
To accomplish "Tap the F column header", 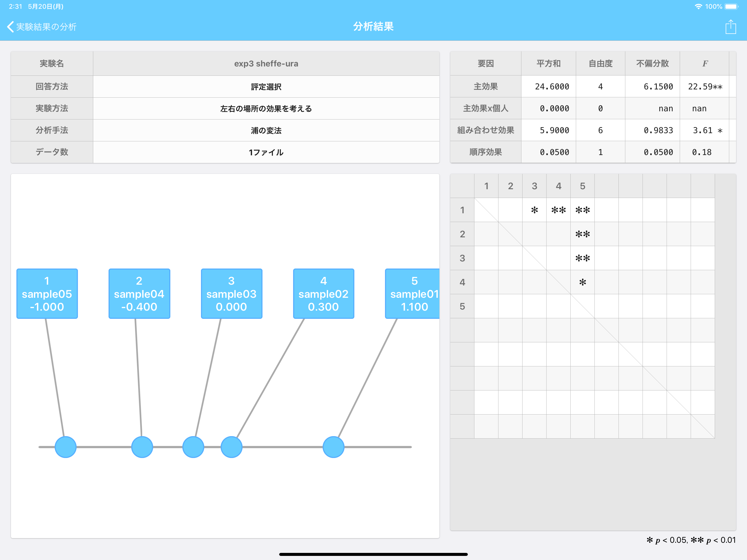I will 705,63.
